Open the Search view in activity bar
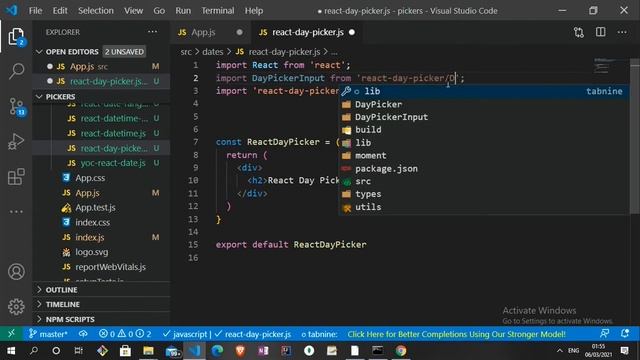 (16, 71)
